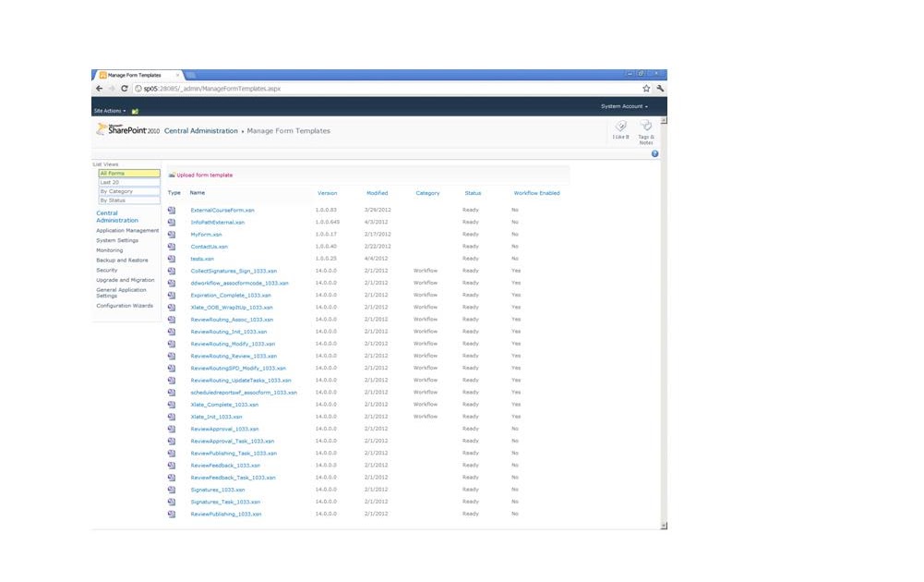Open Xlate_Init_1033.xsn template
This screenshot has height=582, width=924.
[216, 417]
